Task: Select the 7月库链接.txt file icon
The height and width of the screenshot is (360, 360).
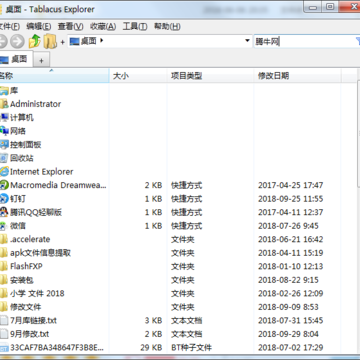Action: (x=4, y=320)
